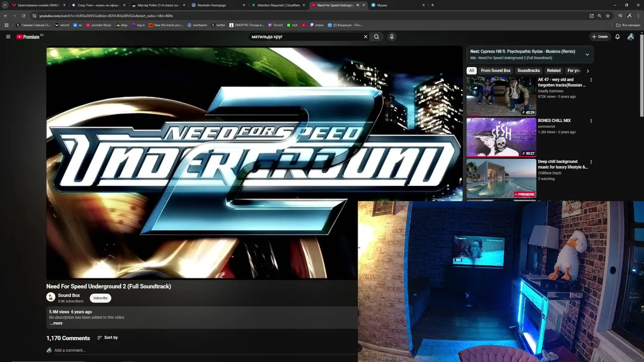
Task: Show more filter chips with right arrow
Action: pos(588,71)
